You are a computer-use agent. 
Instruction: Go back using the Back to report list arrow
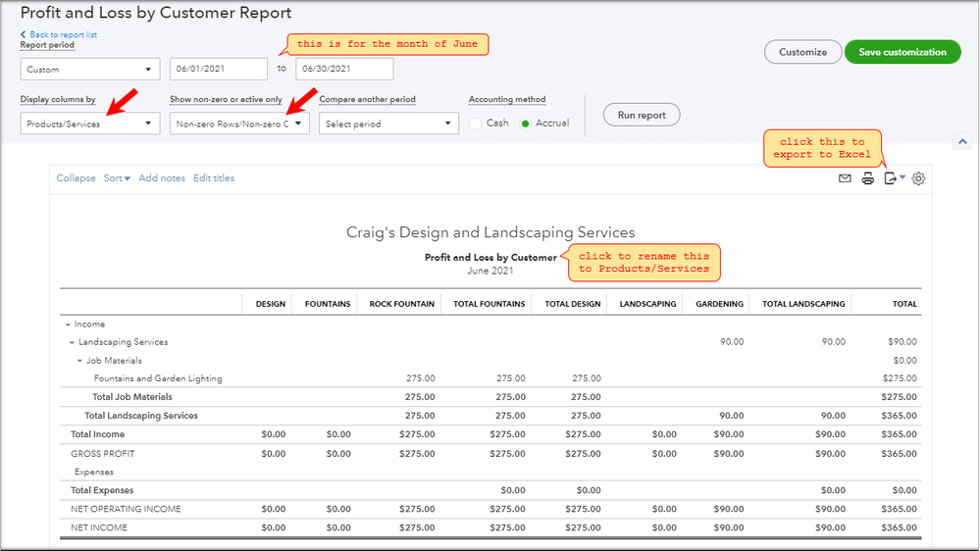(24, 34)
